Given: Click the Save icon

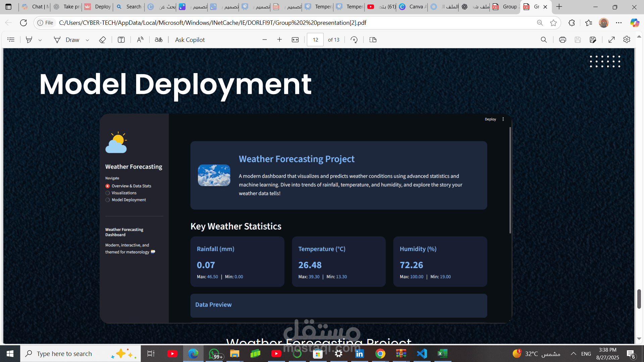Looking at the screenshot, I should tap(578, 40).
